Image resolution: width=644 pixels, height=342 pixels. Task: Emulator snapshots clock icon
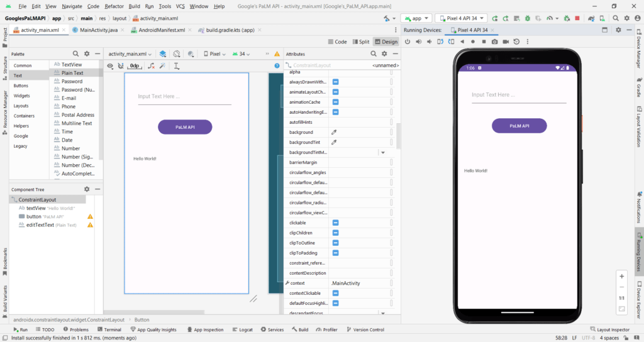517,42
